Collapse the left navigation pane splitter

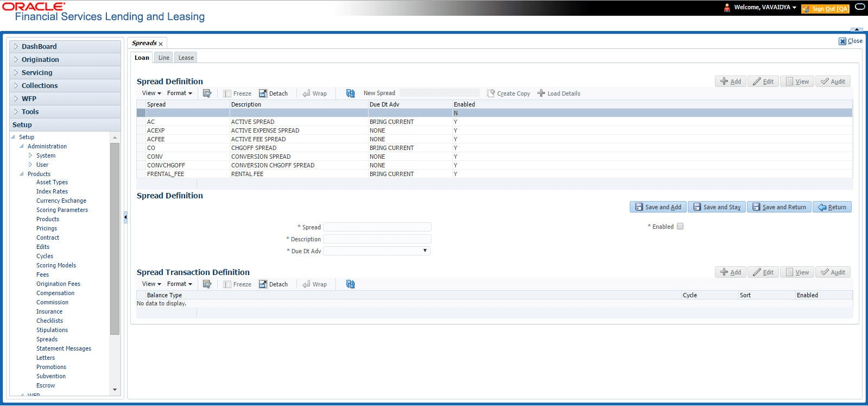(x=125, y=217)
